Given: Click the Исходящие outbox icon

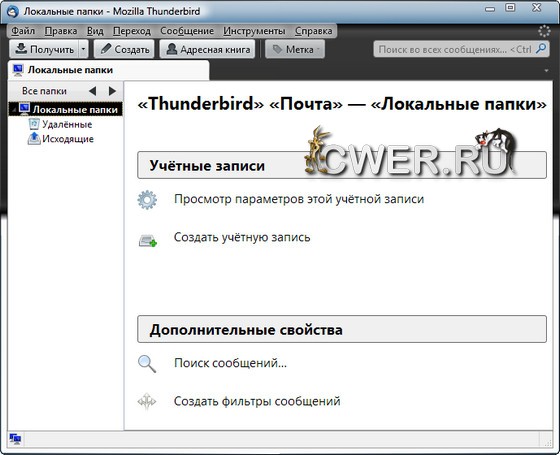Looking at the screenshot, I should pyautogui.click(x=34, y=138).
